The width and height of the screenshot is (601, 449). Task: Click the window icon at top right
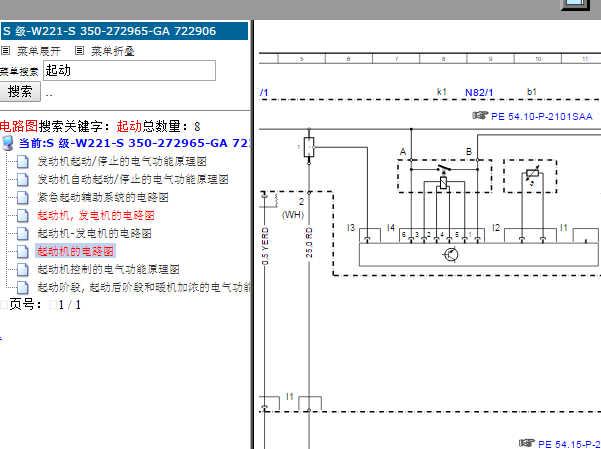[576, 4]
